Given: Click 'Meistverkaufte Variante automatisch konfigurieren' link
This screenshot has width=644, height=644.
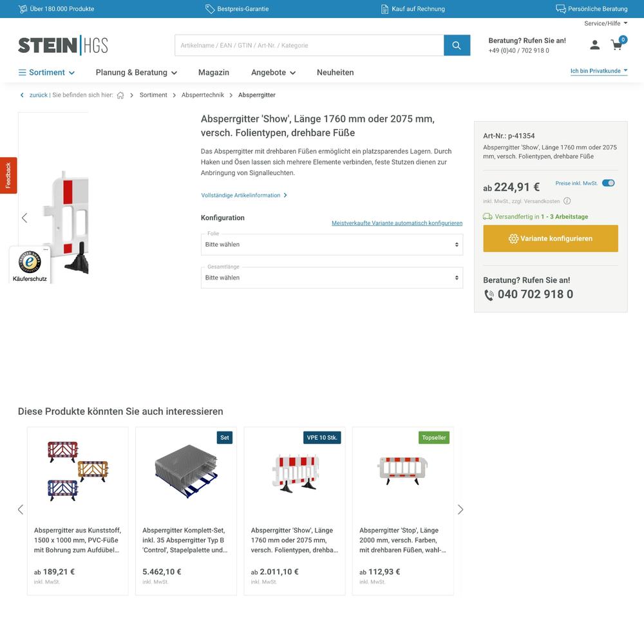Looking at the screenshot, I should point(397,223).
